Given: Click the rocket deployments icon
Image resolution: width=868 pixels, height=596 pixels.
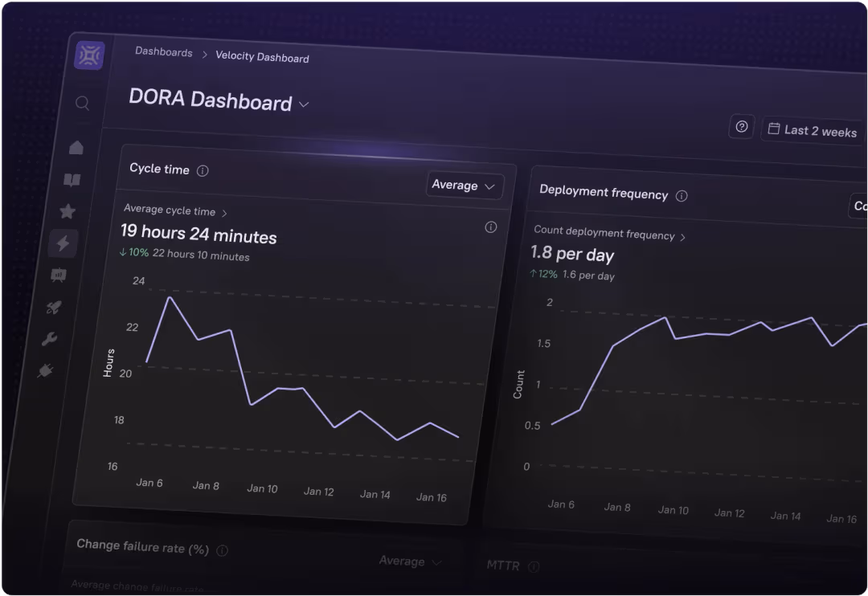Looking at the screenshot, I should click(55, 307).
